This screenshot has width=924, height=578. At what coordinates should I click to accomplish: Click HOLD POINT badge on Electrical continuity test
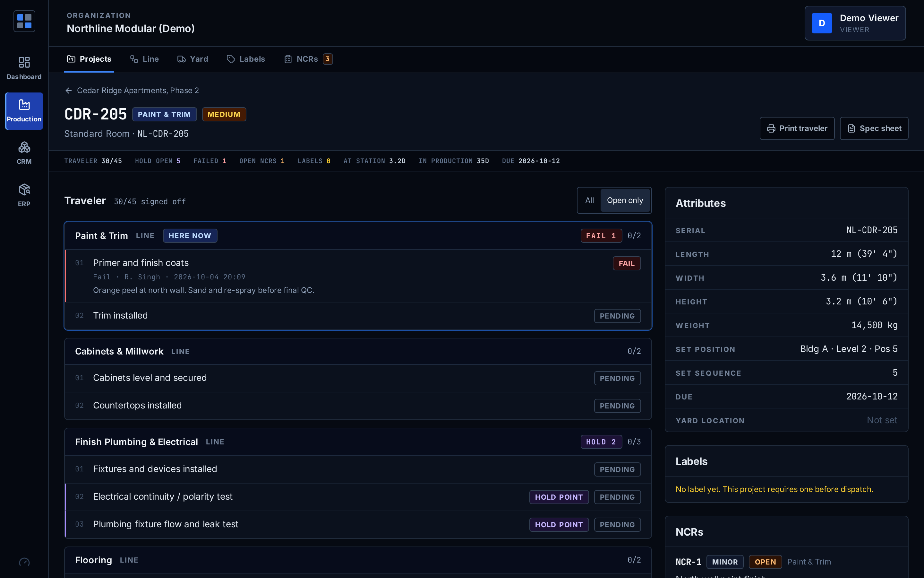559,497
